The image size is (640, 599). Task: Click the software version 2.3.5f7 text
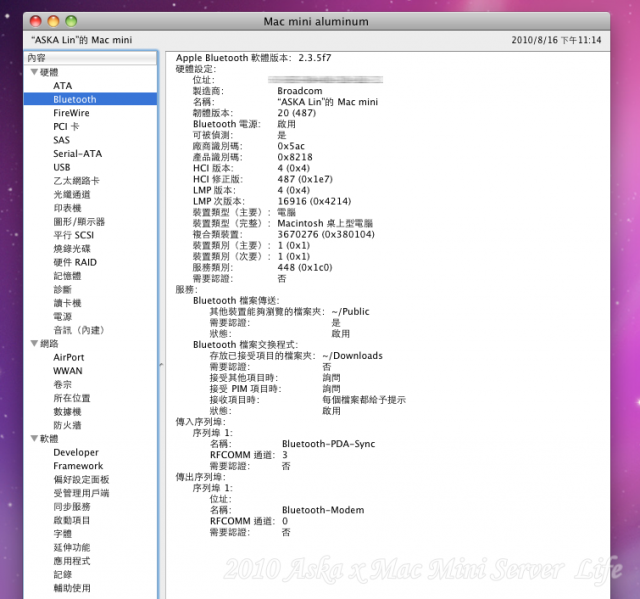click(x=315, y=58)
